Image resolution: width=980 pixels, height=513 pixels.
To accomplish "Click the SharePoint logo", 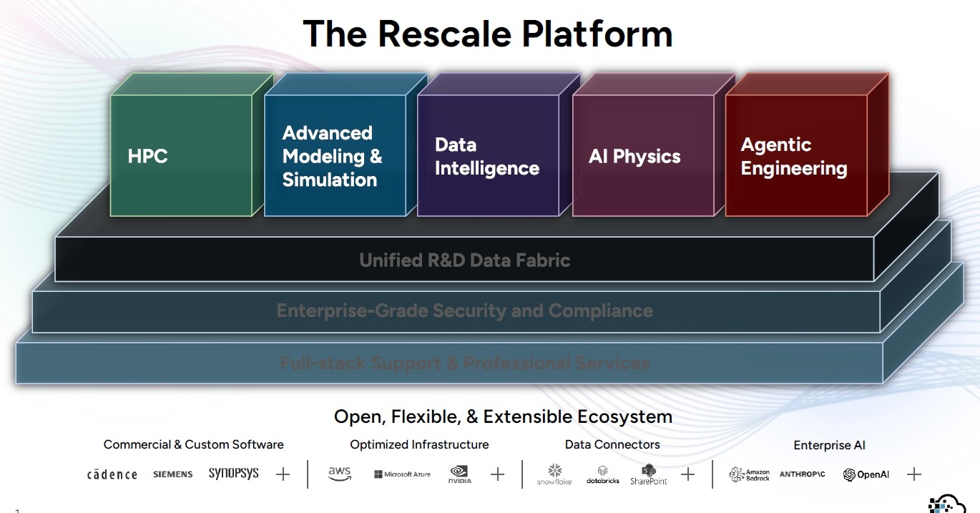I will (649, 474).
